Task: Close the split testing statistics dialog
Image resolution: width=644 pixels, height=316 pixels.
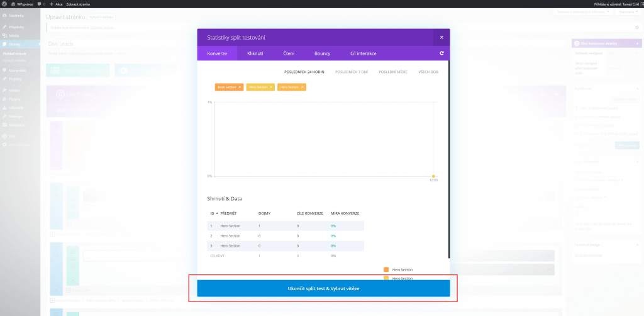Action: (x=441, y=37)
